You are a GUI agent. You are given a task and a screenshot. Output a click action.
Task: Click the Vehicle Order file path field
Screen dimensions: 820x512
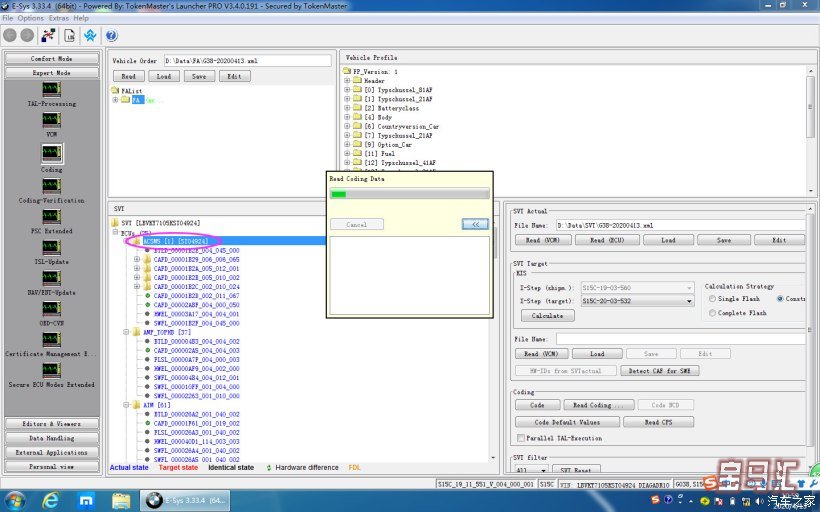[247, 61]
